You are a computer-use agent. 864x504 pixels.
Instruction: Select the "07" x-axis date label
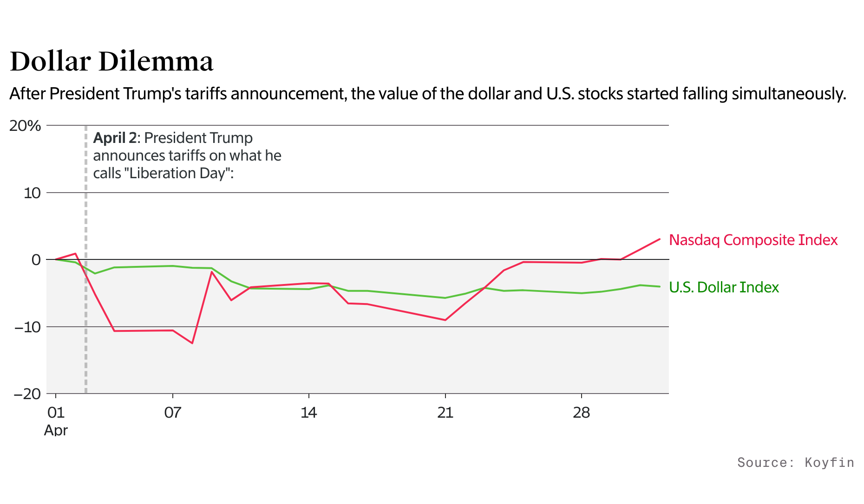point(172,413)
